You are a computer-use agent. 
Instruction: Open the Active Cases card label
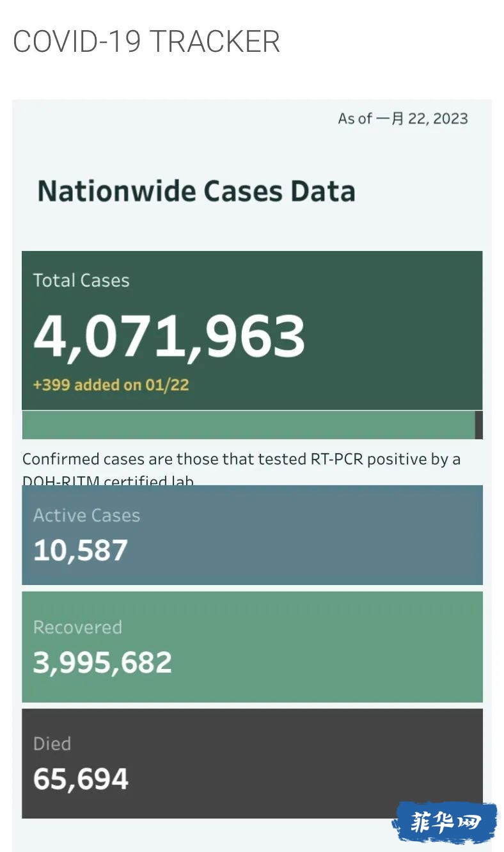click(86, 515)
